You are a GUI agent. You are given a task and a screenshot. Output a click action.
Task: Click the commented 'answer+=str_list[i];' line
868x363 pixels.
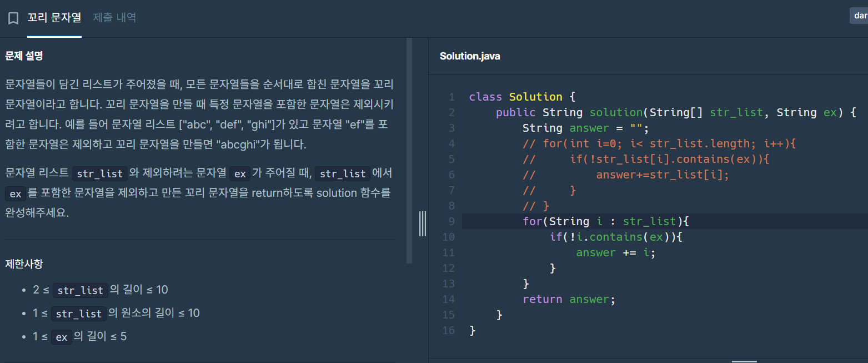click(626, 175)
